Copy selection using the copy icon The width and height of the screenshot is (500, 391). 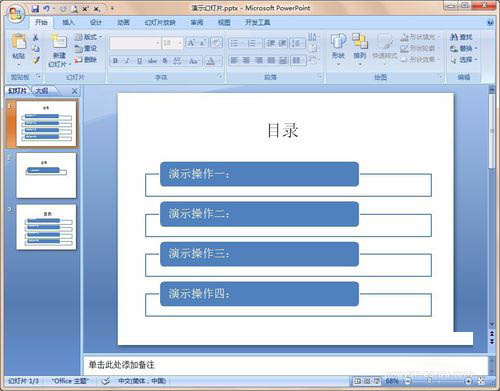click(x=36, y=49)
